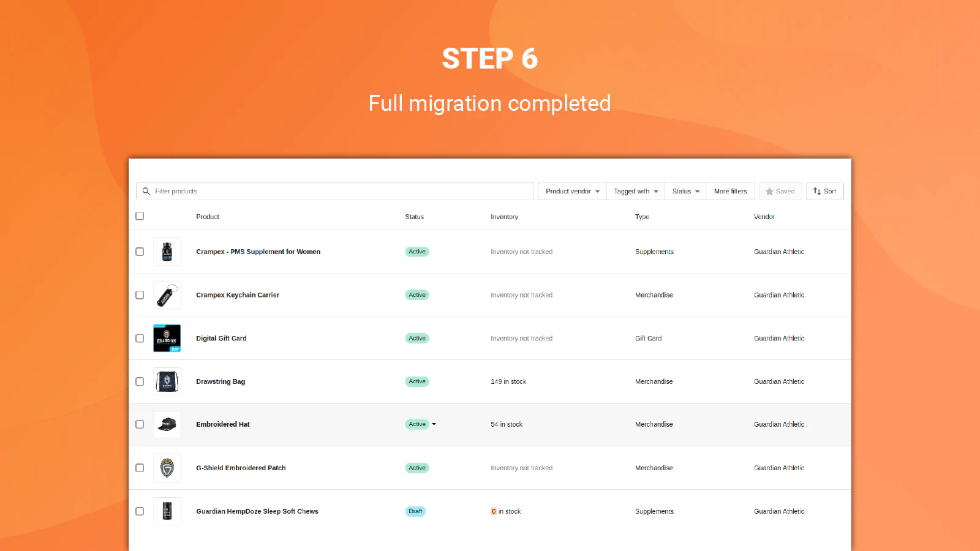Click the star icon on Saved button
980x551 pixels.
pos(769,192)
